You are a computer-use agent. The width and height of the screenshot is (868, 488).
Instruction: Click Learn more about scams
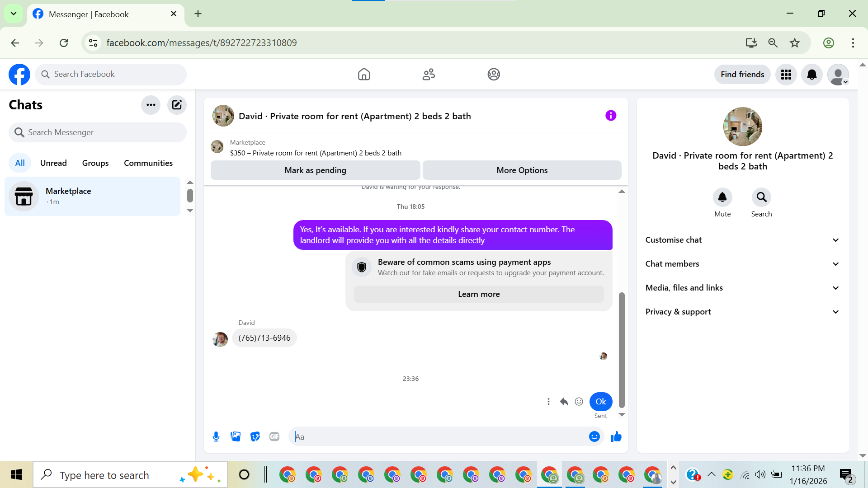coord(478,294)
